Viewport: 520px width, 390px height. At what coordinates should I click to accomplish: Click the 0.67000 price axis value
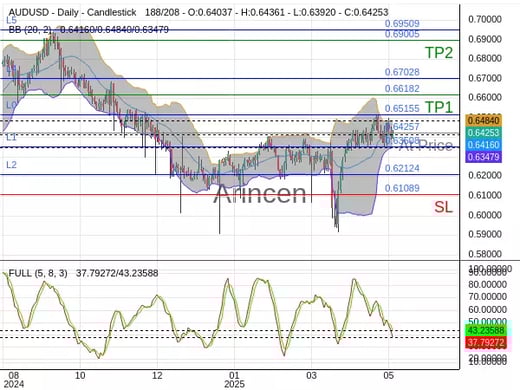[x=485, y=78]
